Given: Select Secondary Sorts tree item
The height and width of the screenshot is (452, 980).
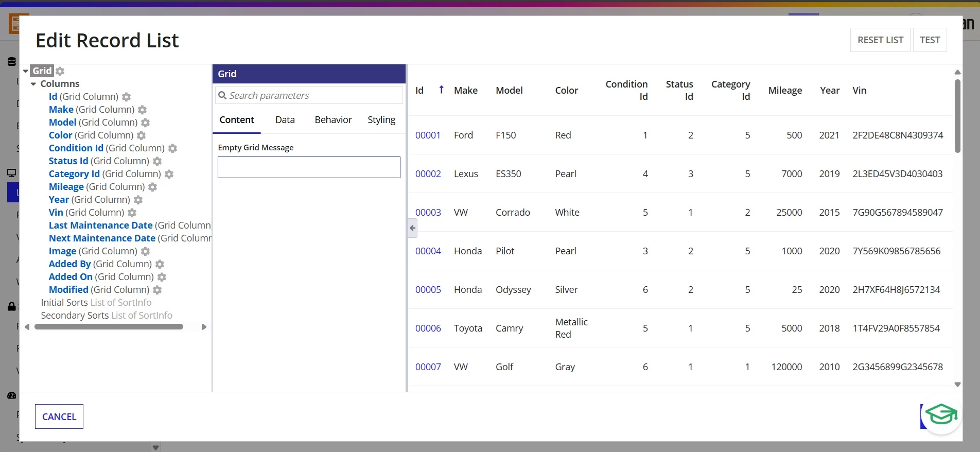Looking at the screenshot, I should pyautogui.click(x=107, y=316).
